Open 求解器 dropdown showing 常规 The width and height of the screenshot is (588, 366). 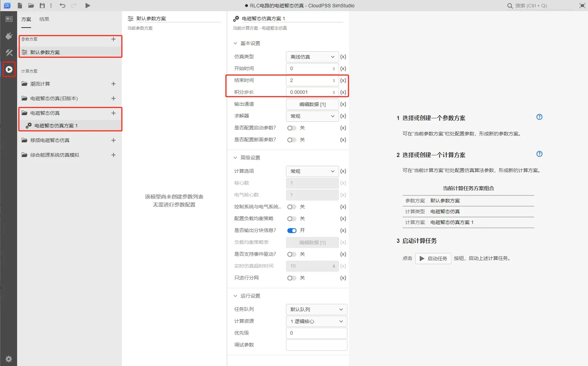click(312, 116)
